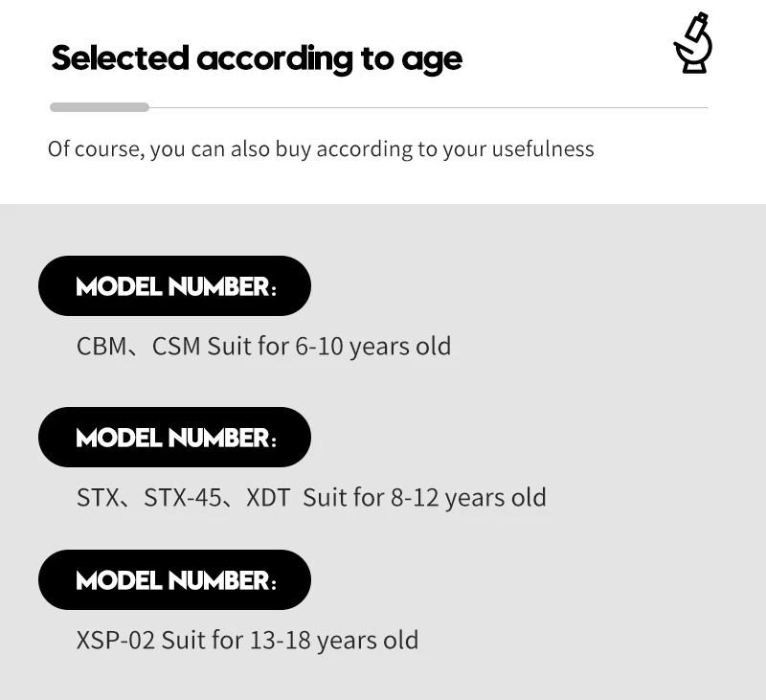766x700 pixels.
Task: Click the 'Suit for 6-10 years old' text
Action: 329,347
